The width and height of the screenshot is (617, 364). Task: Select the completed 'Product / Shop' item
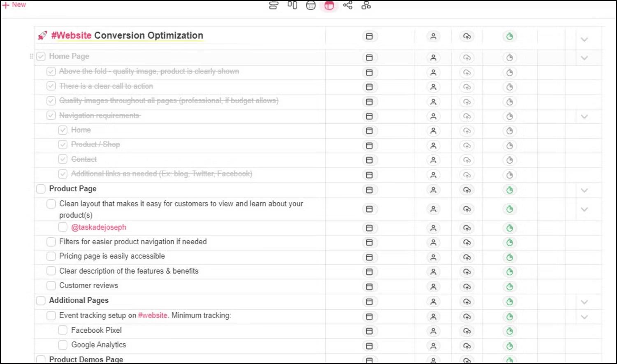click(x=95, y=144)
